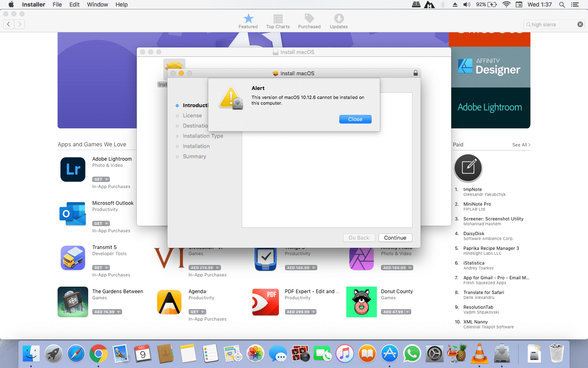Viewport: 588px width, 368px height.
Task: Open the App Store icon in Dock
Action: pos(390,354)
